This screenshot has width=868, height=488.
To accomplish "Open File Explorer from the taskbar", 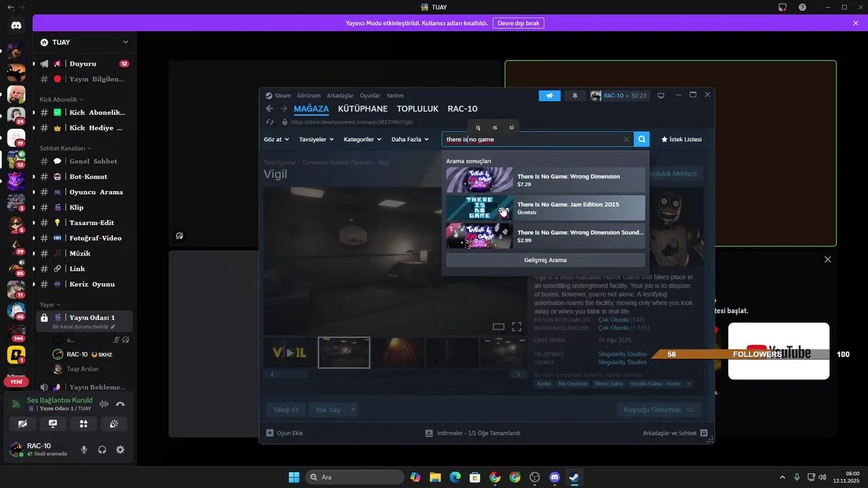I will (x=435, y=477).
